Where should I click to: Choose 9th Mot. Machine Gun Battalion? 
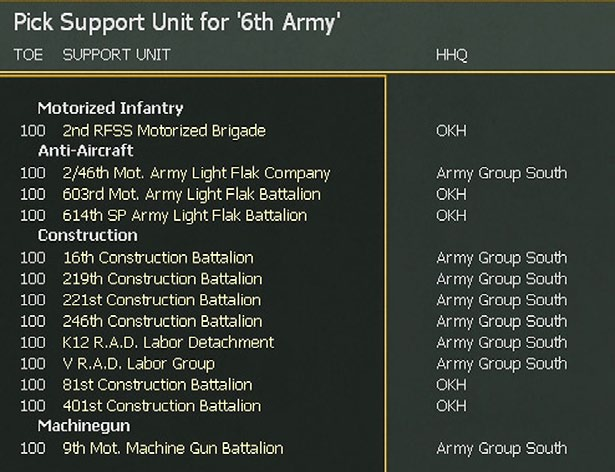click(173, 448)
